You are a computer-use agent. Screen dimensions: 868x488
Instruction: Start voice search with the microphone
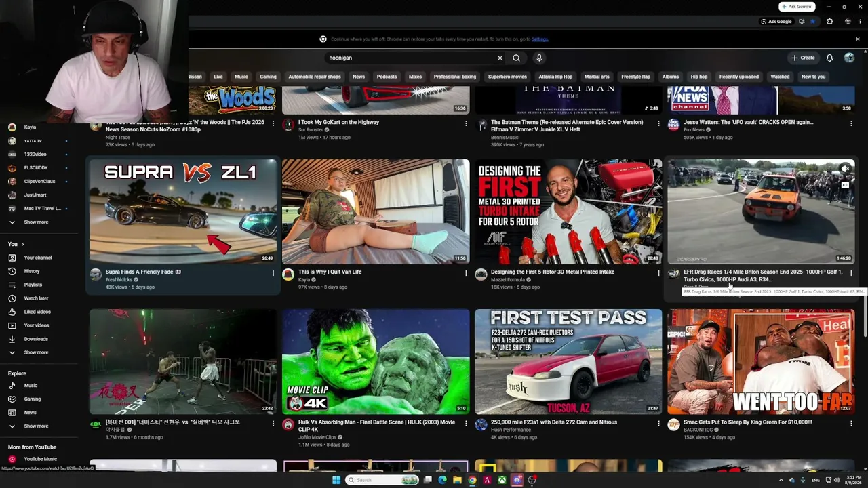point(539,58)
